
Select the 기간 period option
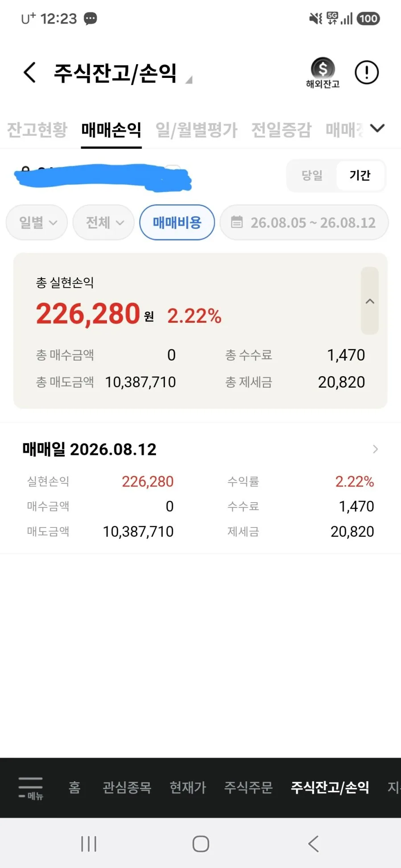[x=360, y=175]
